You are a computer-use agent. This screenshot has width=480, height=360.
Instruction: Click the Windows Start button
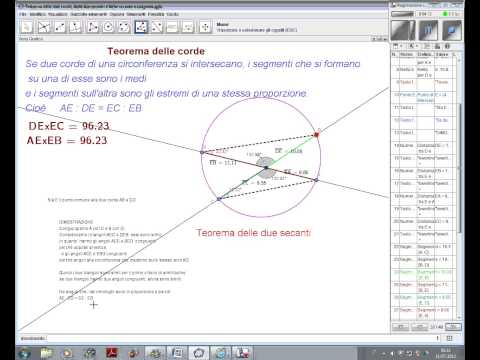click(x=24, y=353)
